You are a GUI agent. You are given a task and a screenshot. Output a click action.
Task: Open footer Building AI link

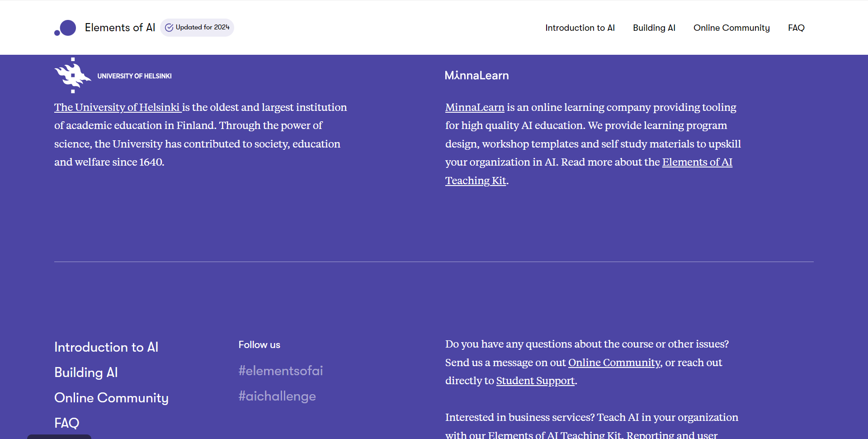click(x=86, y=372)
